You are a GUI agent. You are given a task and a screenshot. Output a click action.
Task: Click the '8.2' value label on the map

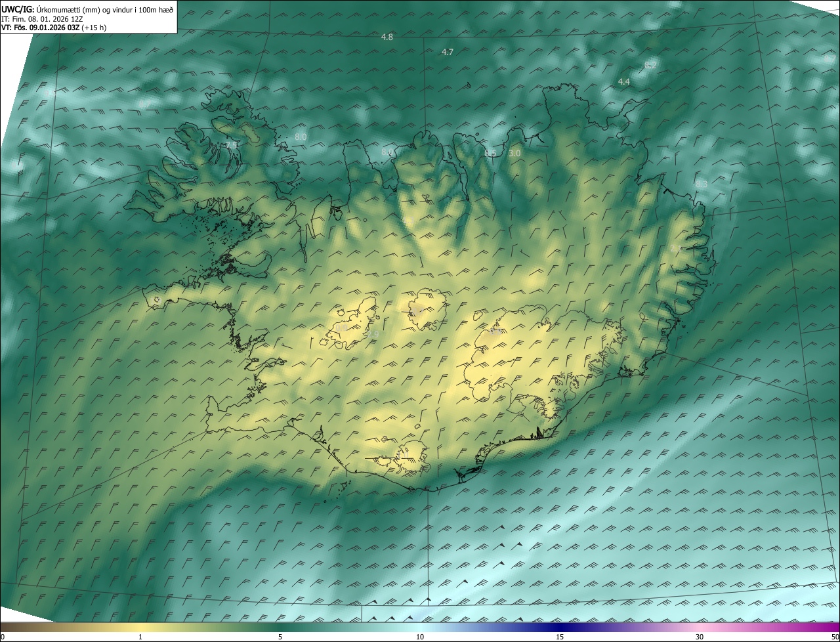point(650,65)
